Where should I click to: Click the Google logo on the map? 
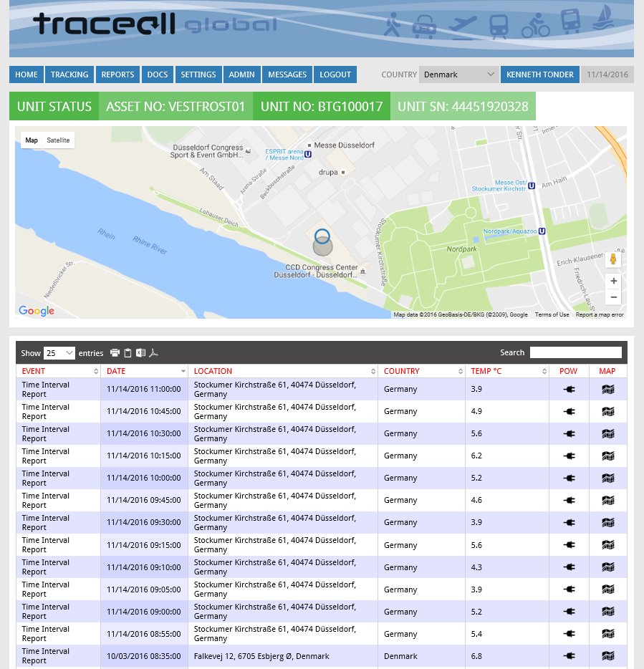pos(37,311)
